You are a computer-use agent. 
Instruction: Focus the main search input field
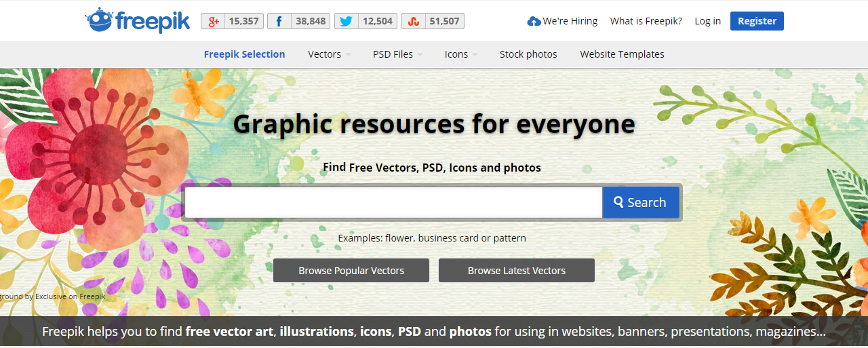(393, 202)
